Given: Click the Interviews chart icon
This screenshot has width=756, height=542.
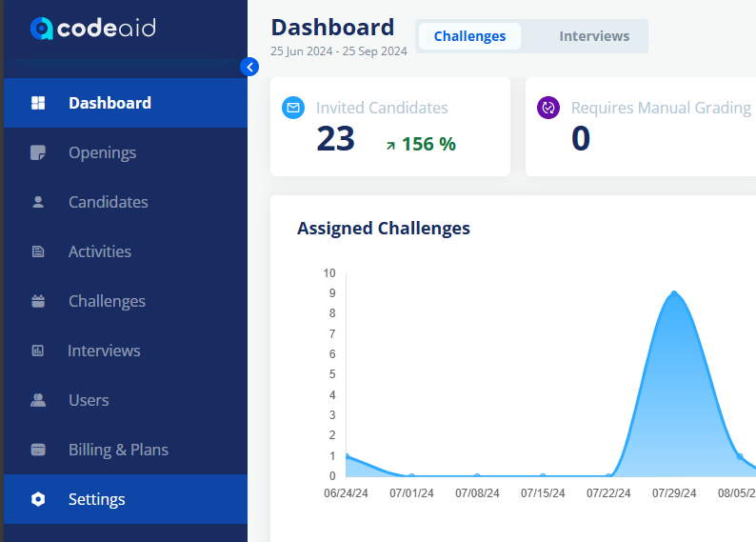Looking at the screenshot, I should [x=37, y=351].
